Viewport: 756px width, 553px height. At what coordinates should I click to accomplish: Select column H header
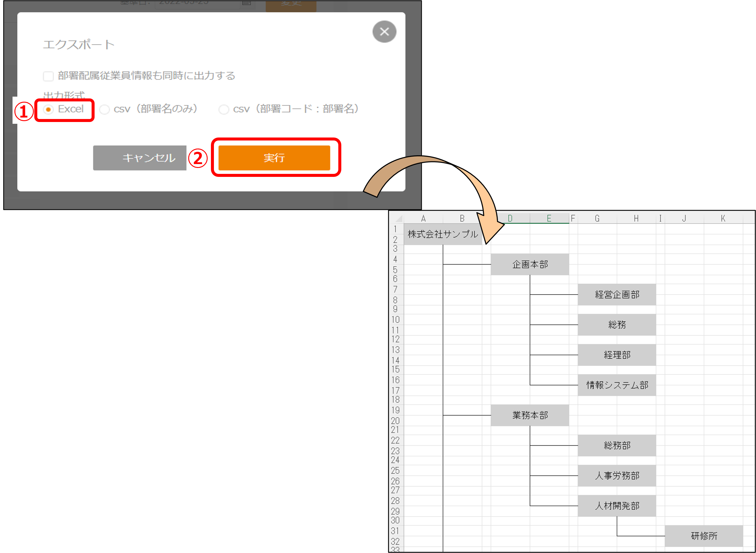(636, 219)
